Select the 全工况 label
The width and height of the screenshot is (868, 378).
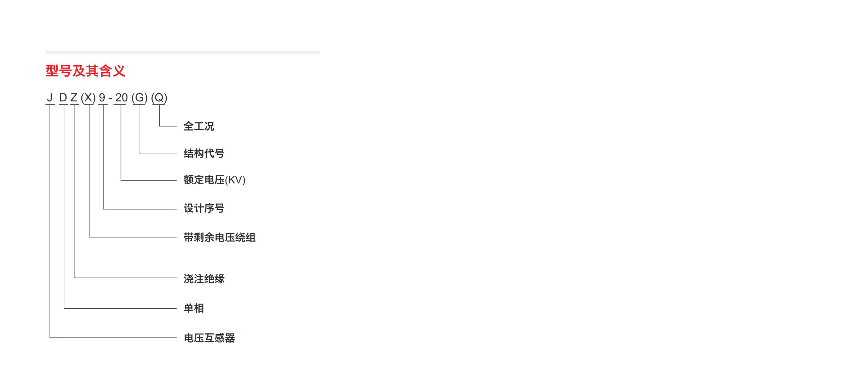tap(199, 126)
